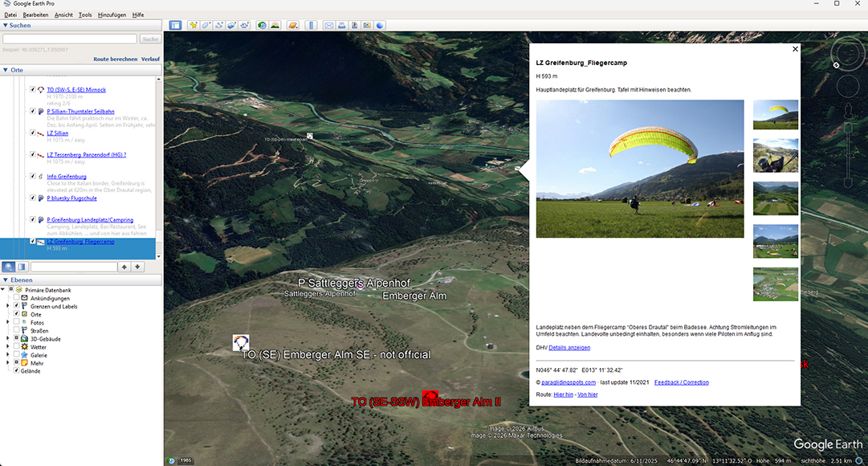Close the LZ Greifenburg info balloon
The height and width of the screenshot is (466, 868).
[x=795, y=49]
